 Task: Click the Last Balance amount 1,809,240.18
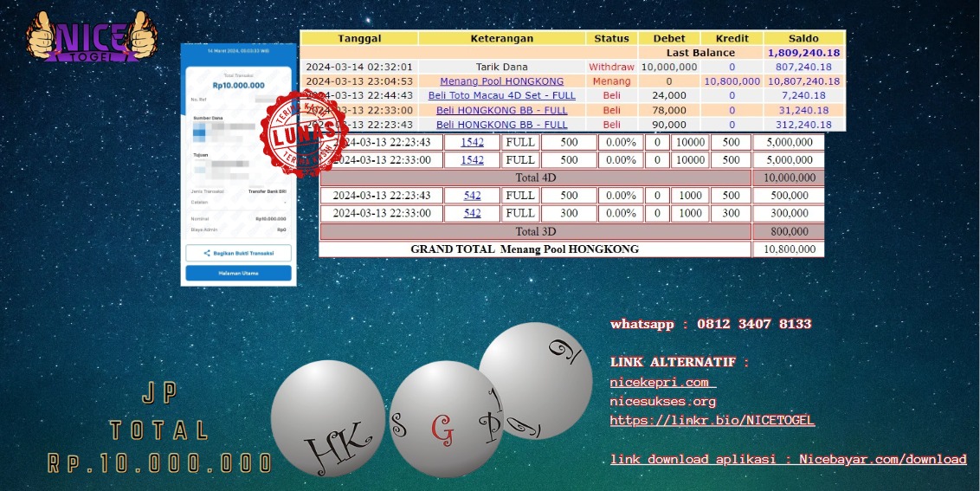click(x=803, y=53)
